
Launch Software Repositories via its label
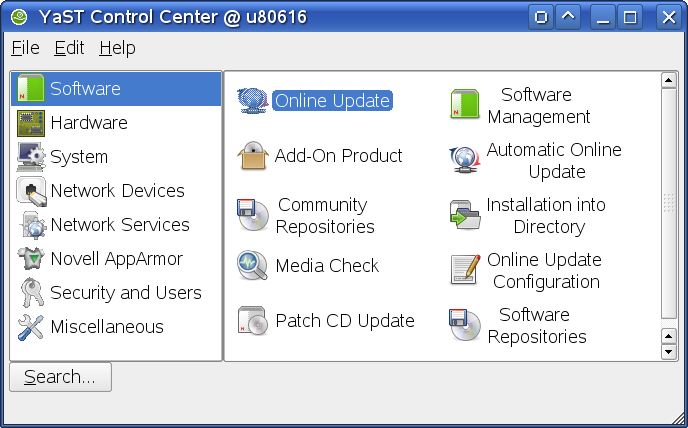click(x=537, y=326)
